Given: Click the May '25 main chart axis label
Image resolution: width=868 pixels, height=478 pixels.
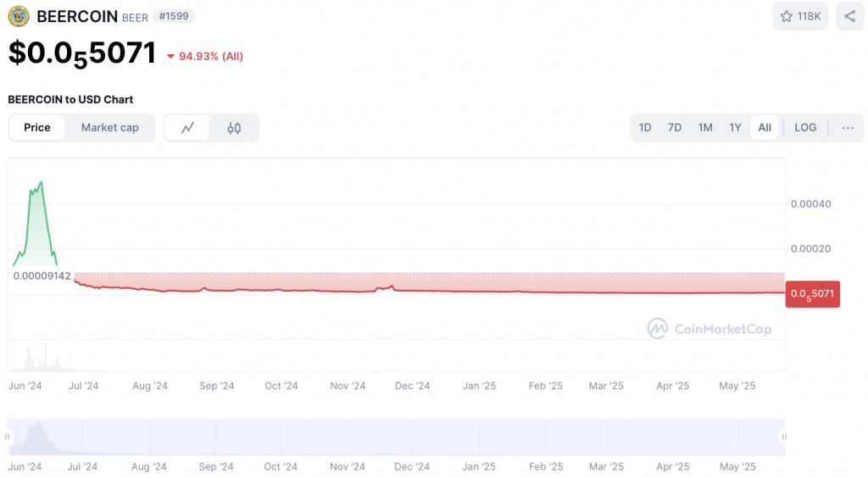Looking at the screenshot, I should click(x=737, y=386).
